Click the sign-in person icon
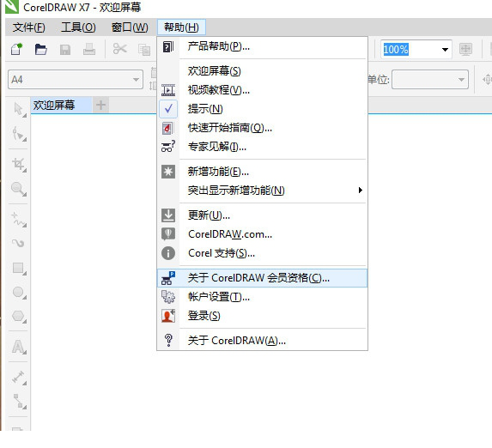The width and height of the screenshot is (492, 448). (x=168, y=316)
